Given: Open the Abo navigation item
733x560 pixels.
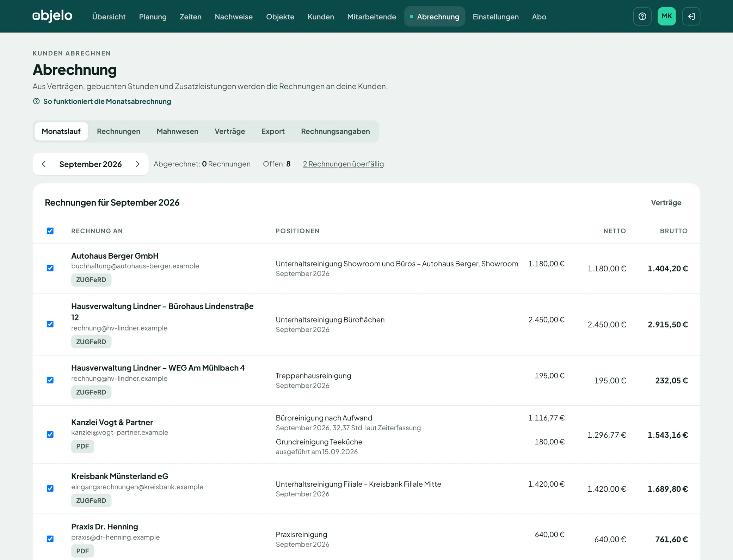Looking at the screenshot, I should 539,17.
